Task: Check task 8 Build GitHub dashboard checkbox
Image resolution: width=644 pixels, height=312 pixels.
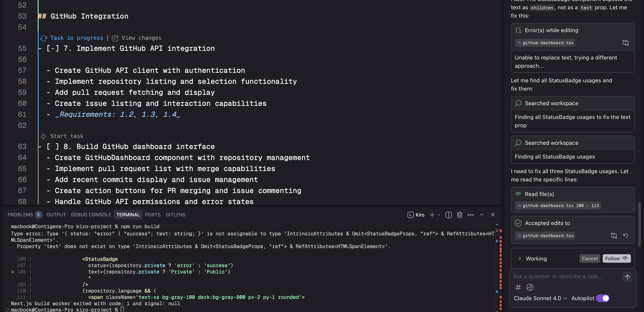Action: click(53, 147)
